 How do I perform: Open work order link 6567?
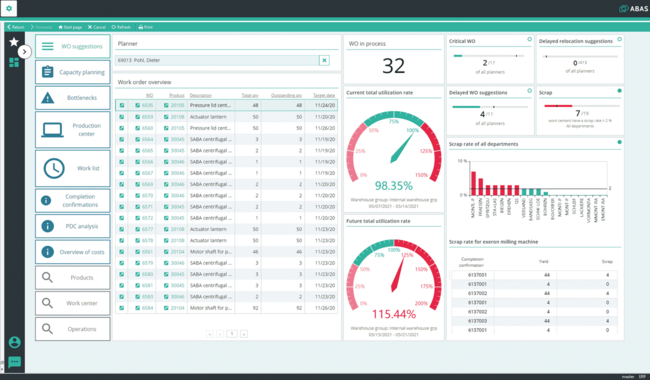point(148,173)
